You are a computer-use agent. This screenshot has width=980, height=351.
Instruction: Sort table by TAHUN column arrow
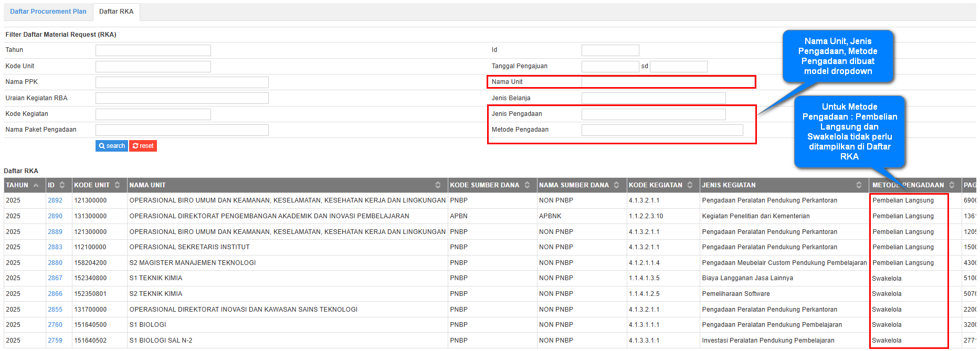[36, 185]
